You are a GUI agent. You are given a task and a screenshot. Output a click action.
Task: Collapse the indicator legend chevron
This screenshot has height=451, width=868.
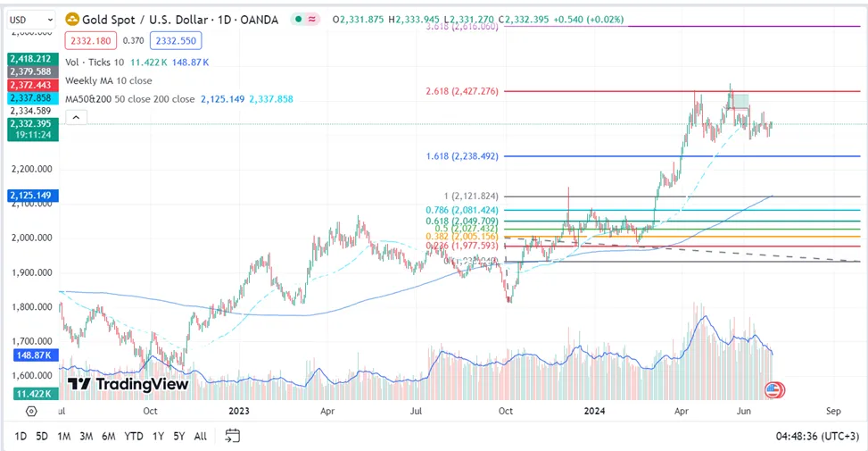click(77, 118)
